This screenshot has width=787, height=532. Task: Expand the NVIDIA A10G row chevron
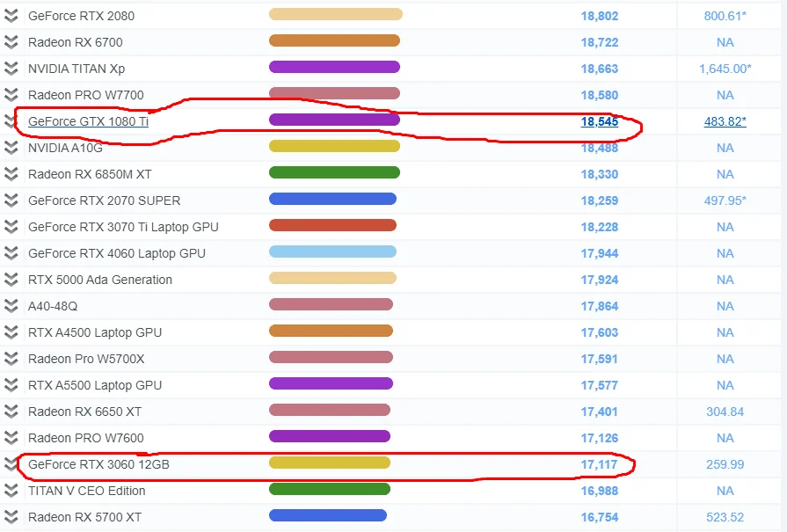coord(11,148)
